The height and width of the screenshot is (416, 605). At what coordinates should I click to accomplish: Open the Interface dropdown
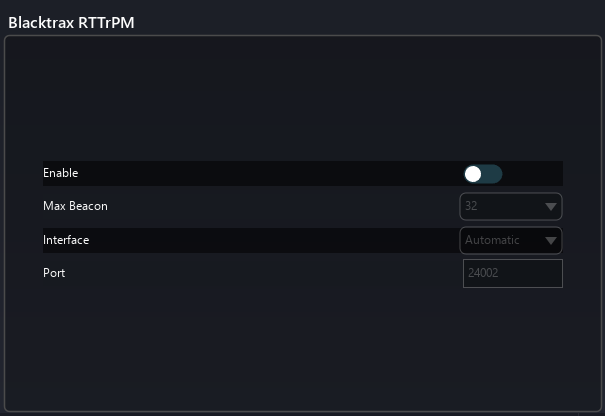[x=510, y=240]
